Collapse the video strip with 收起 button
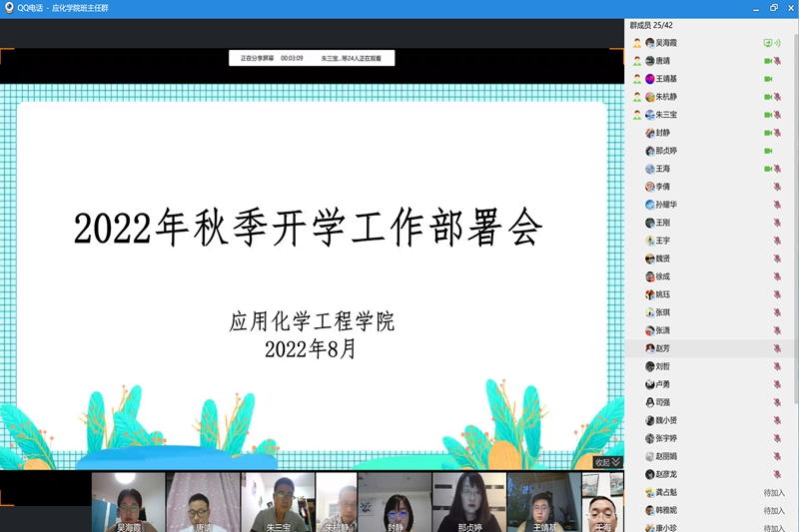 (x=607, y=462)
